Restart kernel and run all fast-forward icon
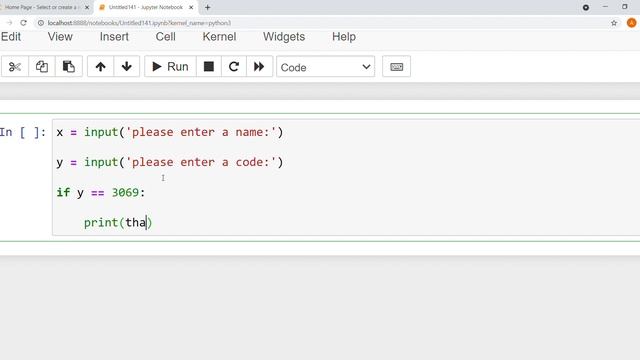 (259, 67)
